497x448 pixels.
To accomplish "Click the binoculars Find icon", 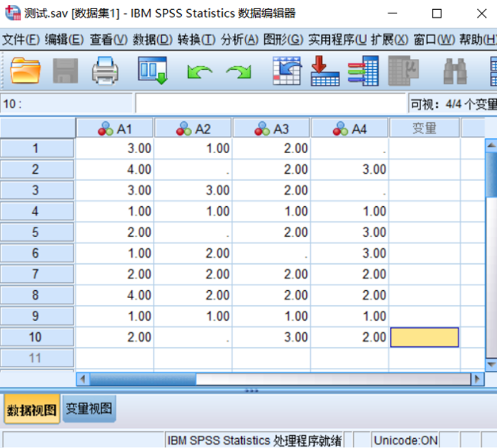I will click(455, 71).
